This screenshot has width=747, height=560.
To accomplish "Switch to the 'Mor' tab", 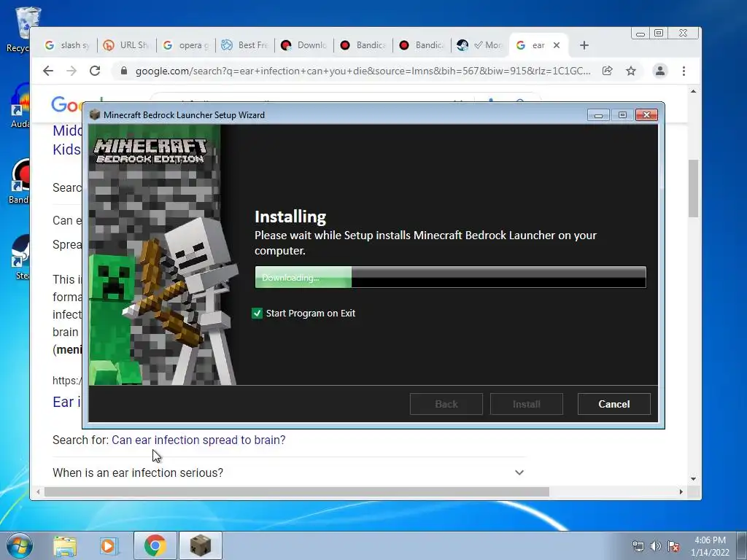I will 479,45.
